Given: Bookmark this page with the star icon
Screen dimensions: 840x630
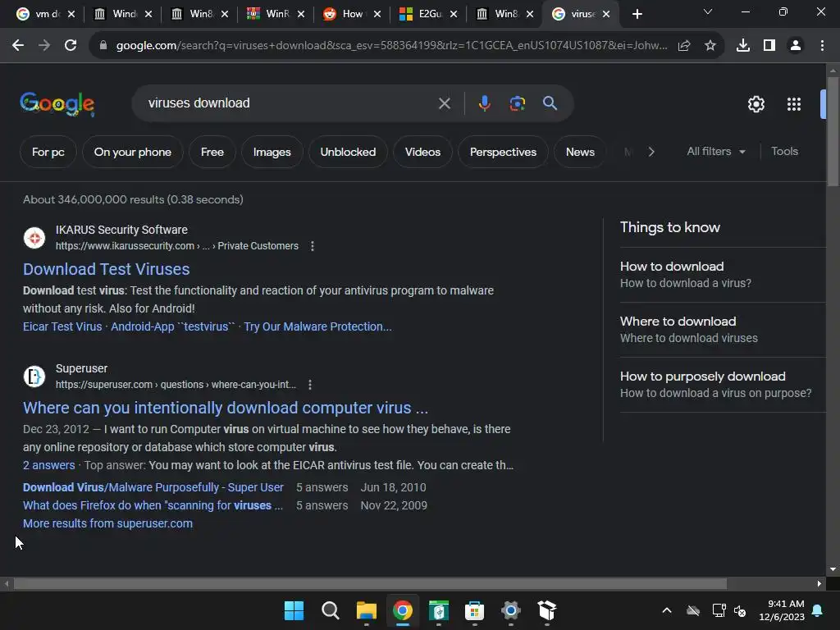Looking at the screenshot, I should tap(710, 46).
